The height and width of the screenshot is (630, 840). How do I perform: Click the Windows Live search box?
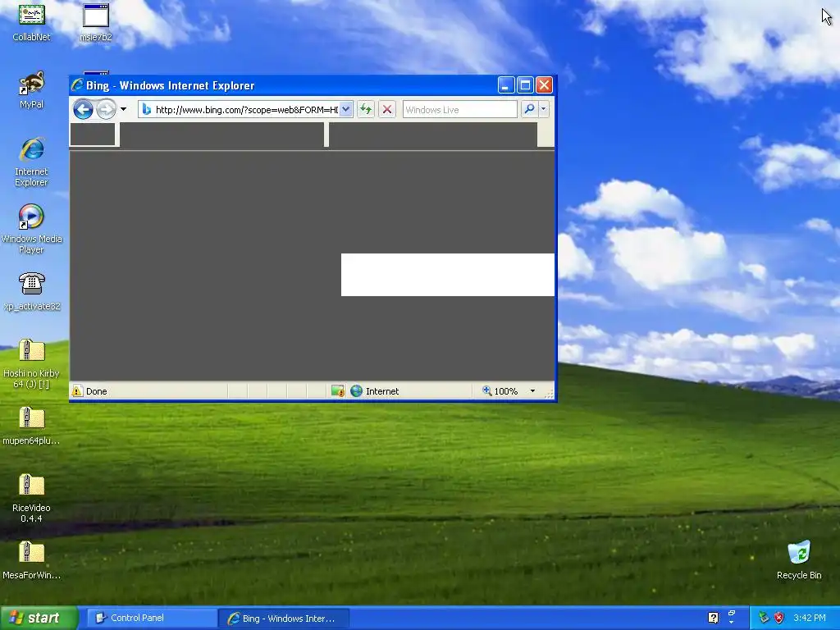(459, 109)
